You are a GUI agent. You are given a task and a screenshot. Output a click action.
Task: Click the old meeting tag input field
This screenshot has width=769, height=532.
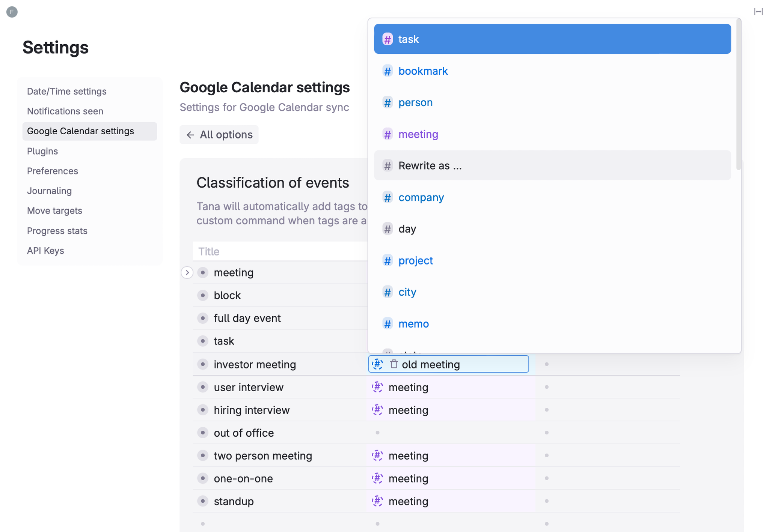point(448,364)
